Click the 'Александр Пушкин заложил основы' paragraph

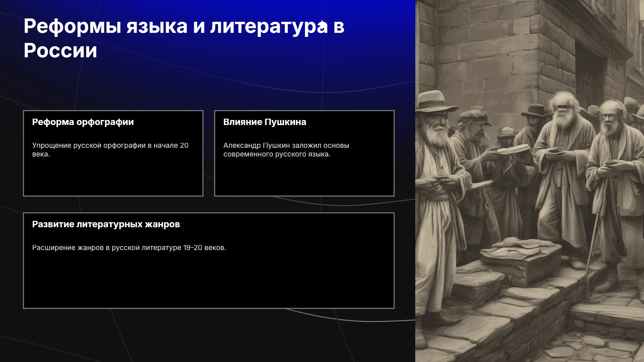[286, 150]
